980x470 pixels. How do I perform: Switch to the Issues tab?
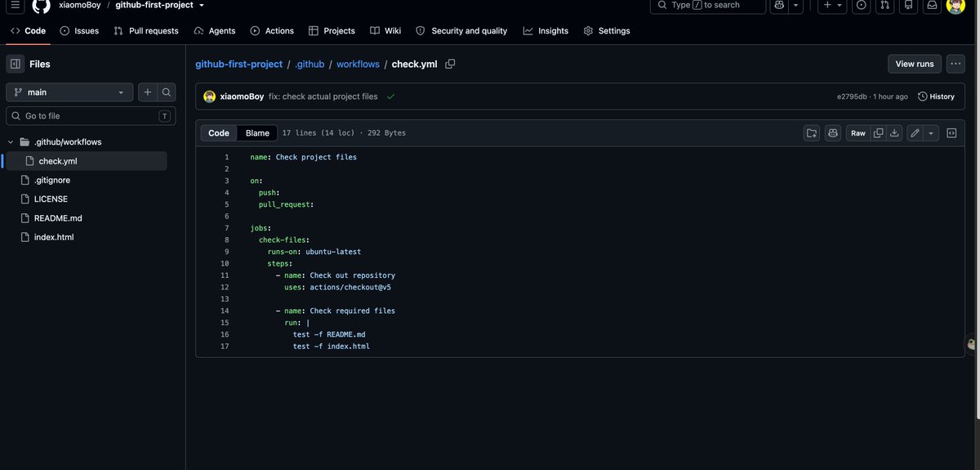pos(79,31)
